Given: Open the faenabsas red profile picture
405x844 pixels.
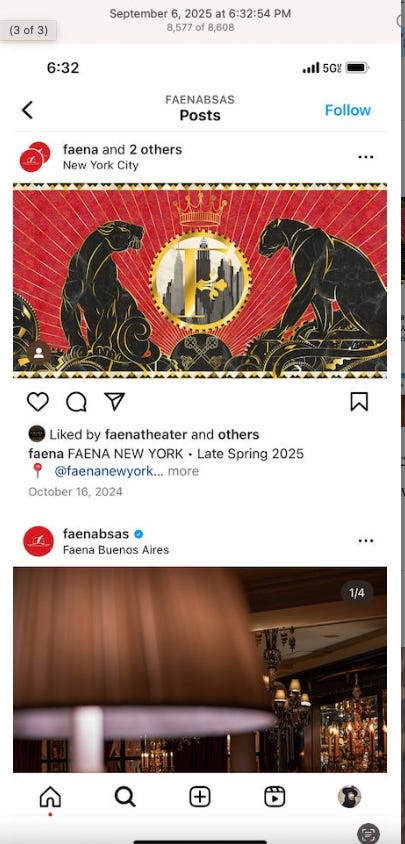Looking at the screenshot, I should pyautogui.click(x=38, y=541).
